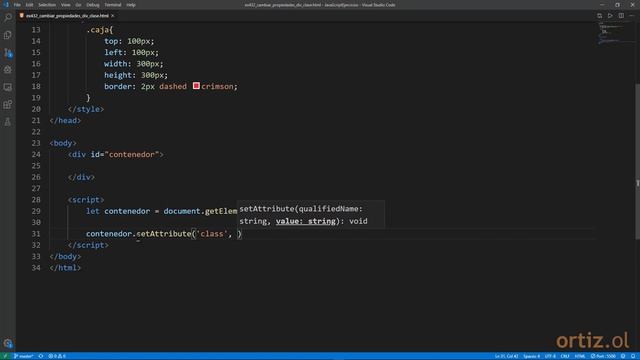This screenshot has width=640, height=360.
Task: Open the View menu
Action: click(66, 5)
